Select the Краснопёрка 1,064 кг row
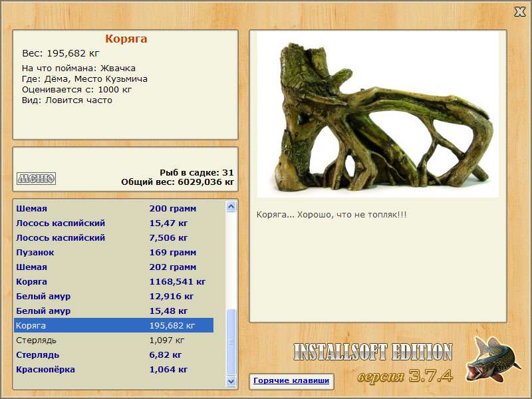532x399 pixels. (114, 369)
